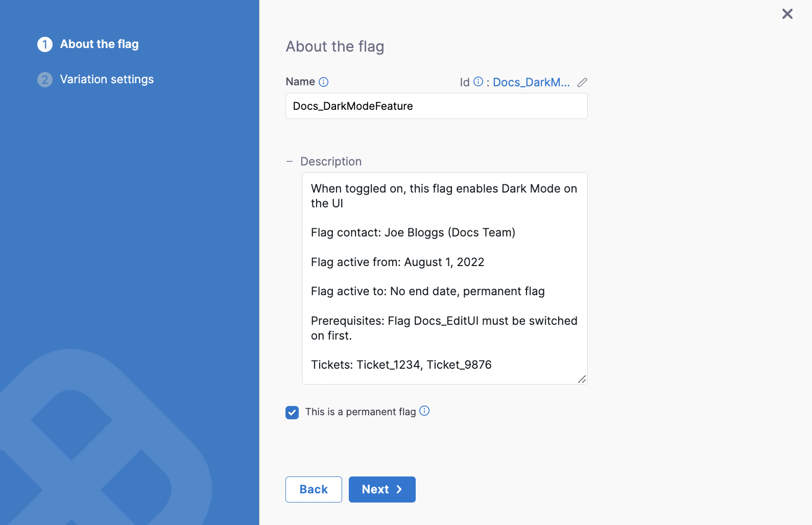Dismiss the dialog using the X icon
This screenshot has width=812, height=525.
[x=787, y=14]
